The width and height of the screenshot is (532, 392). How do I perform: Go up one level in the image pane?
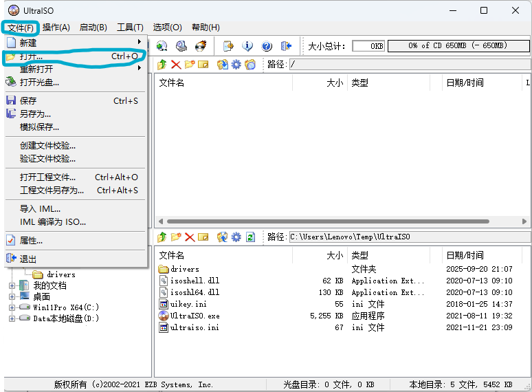pos(162,65)
